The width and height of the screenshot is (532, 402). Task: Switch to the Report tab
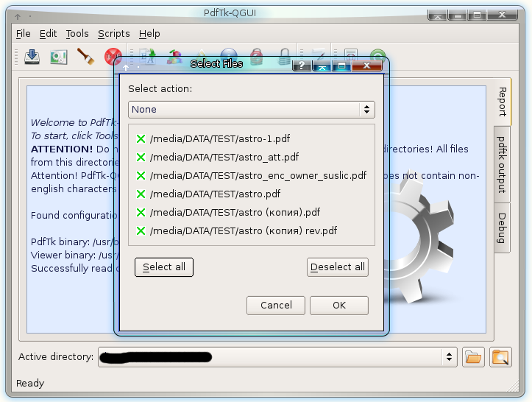(x=503, y=102)
